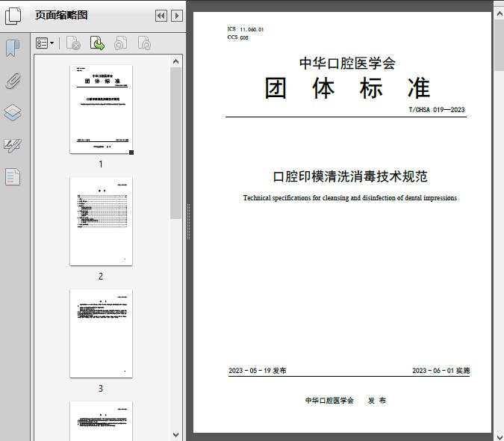The height and width of the screenshot is (441, 504).
Task: Open the layers panel
Action: tap(13, 113)
